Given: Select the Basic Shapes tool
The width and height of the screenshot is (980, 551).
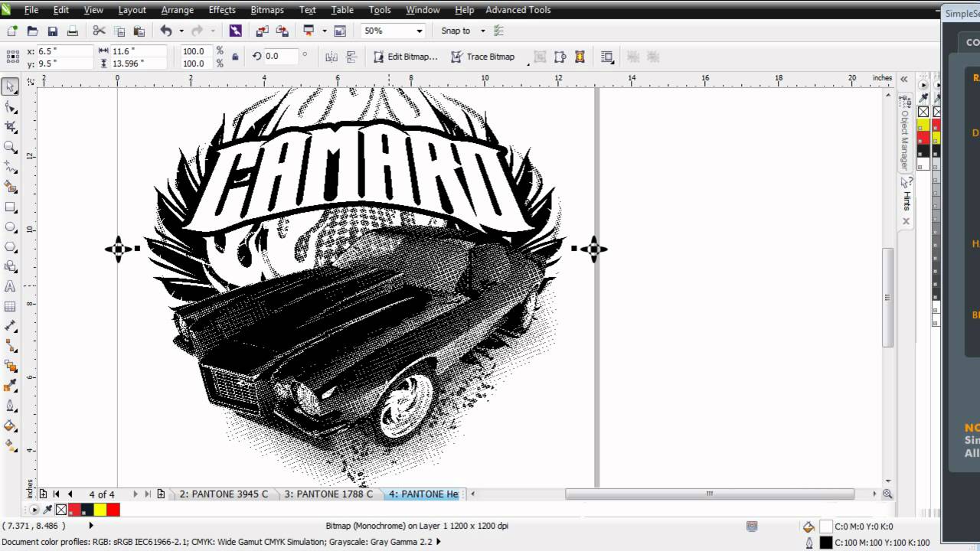Looking at the screenshot, I should tap(11, 266).
